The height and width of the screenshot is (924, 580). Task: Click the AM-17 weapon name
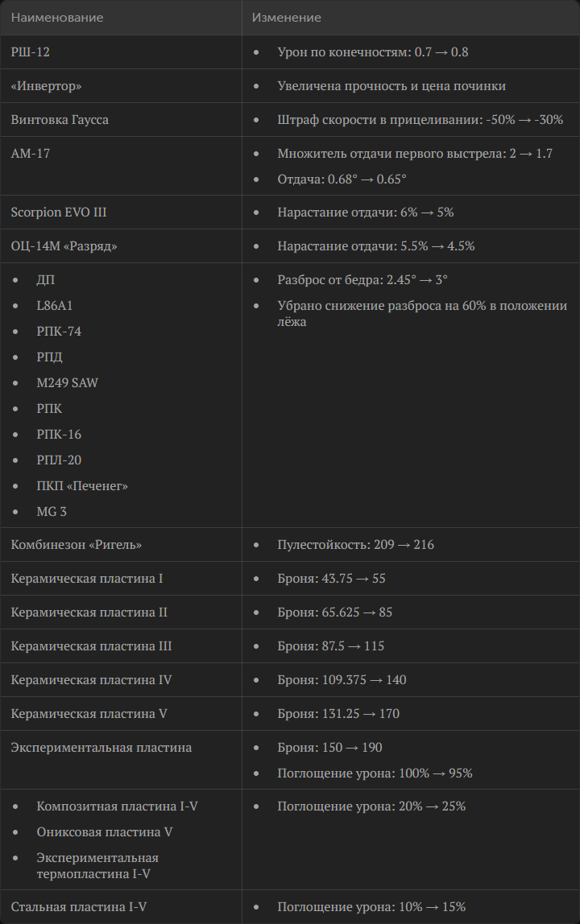[30, 153]
